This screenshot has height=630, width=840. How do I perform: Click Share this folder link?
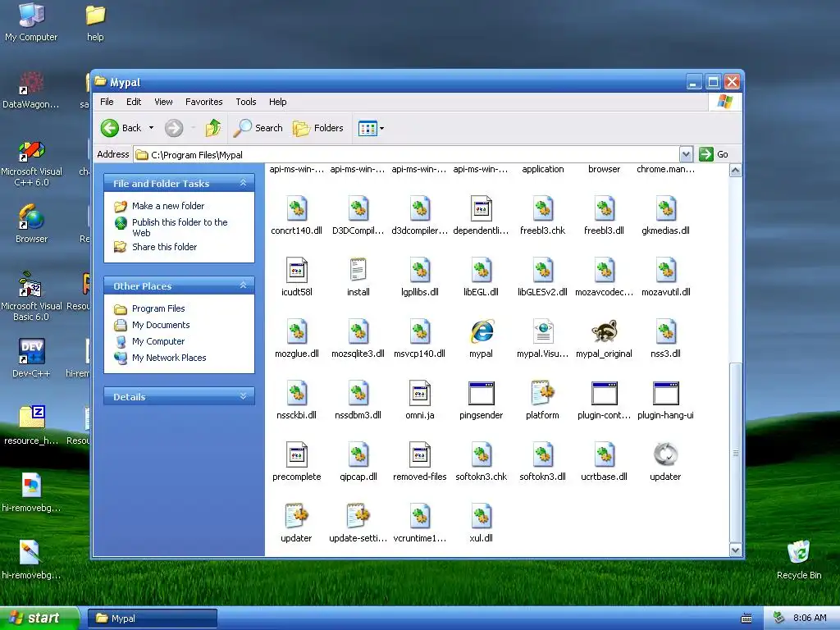click(164, 247)
